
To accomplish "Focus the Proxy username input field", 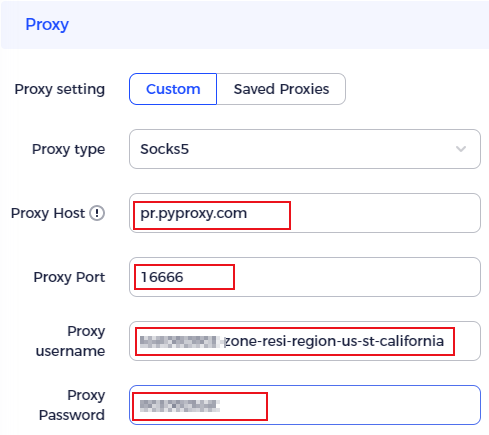I will click(305, 341).
